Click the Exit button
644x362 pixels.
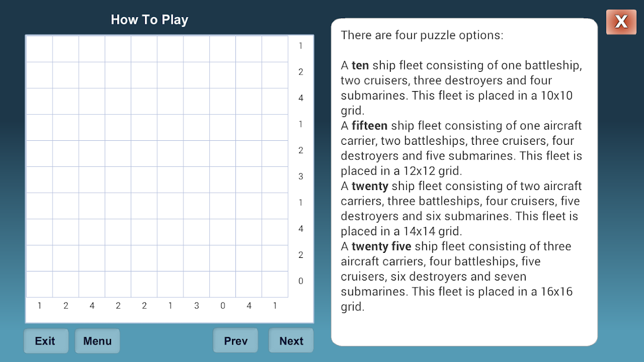coord(46,341)
